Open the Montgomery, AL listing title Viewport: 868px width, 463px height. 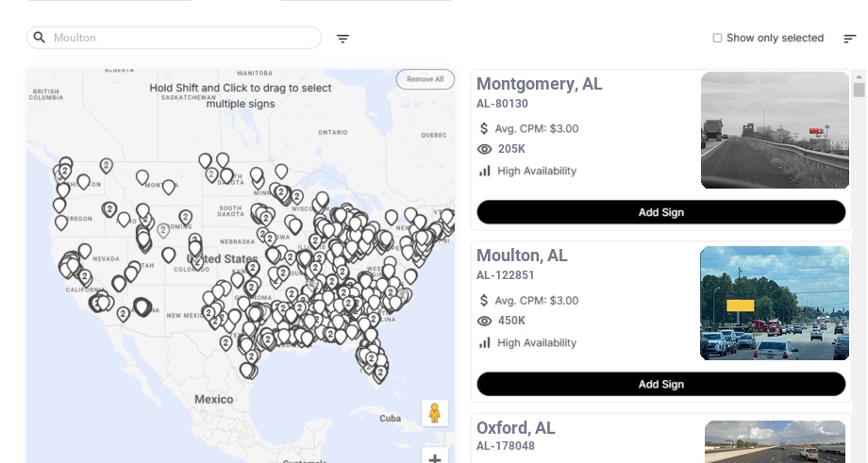pos(539,84)
